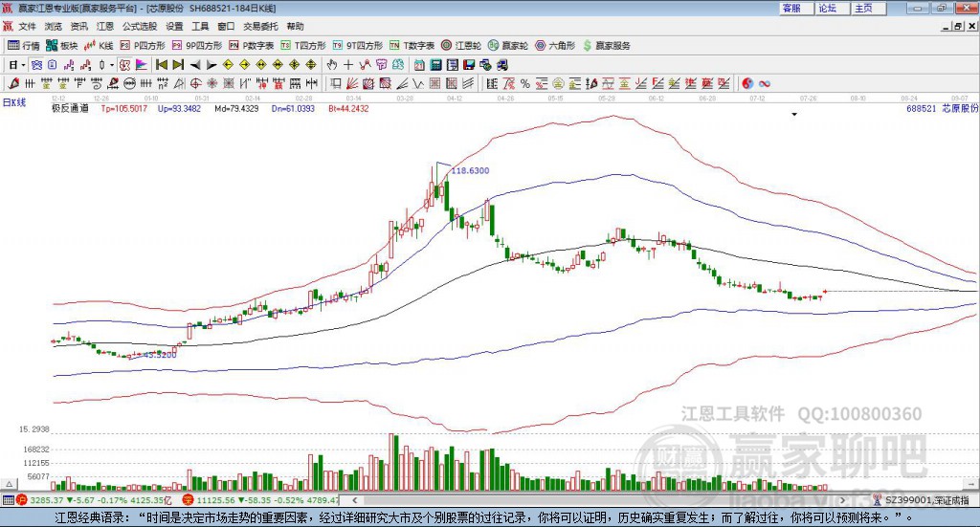
Task: Open the T四方形 tool
Action: 303,46
